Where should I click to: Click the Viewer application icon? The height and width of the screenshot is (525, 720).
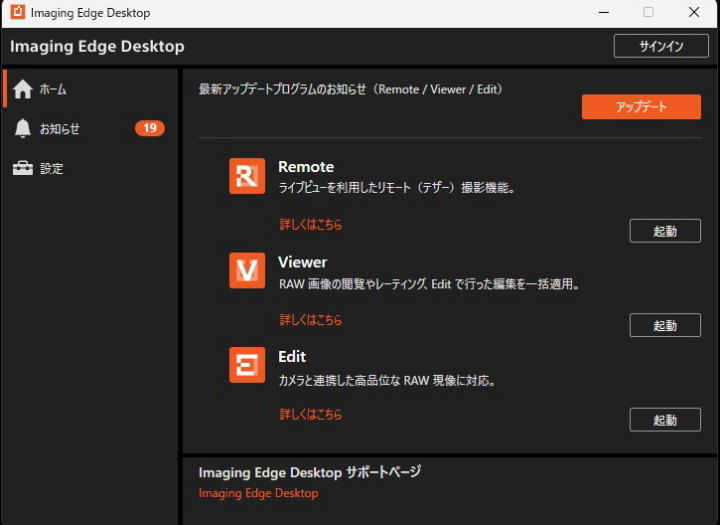pyautogui.click(x=247, y=271)
